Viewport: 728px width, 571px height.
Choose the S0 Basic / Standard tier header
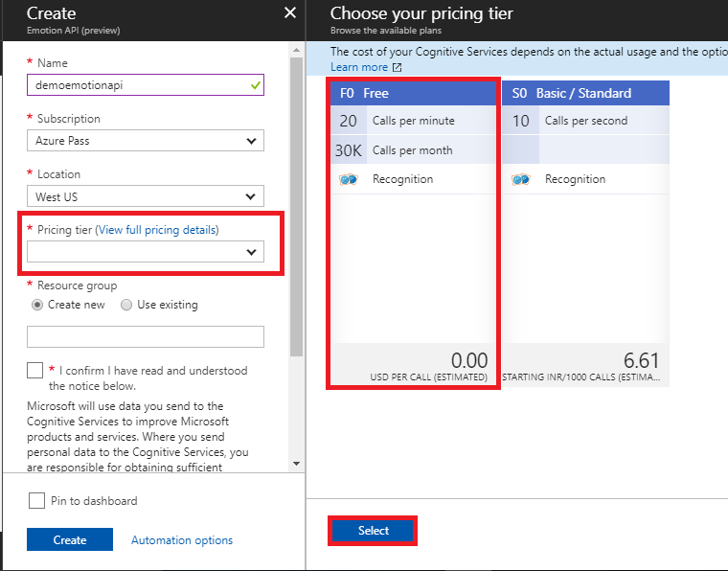tap(585, 93)
